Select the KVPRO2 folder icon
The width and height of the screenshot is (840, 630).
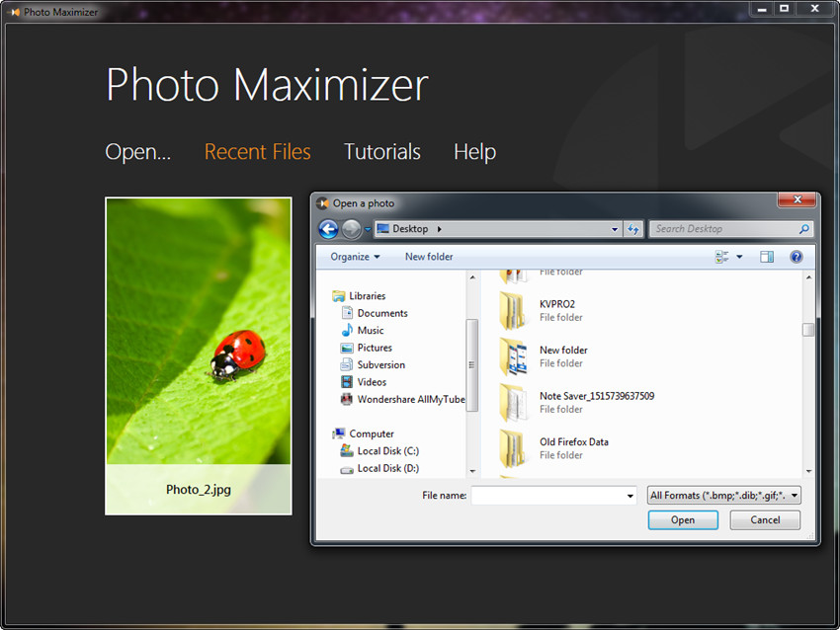pyautogui.click(x=512, y=310)
